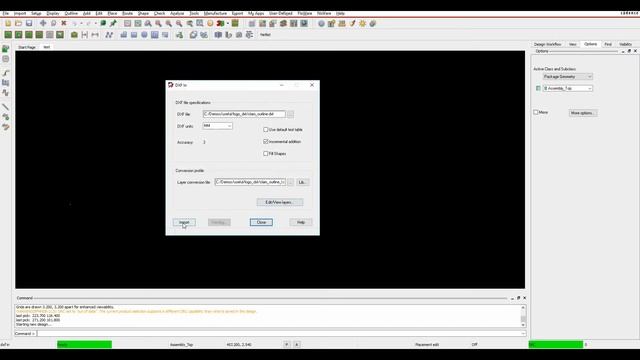The height and width of the screenshot is (360, 640).
Task: Click the Save floppy disk icon
Action: [x=29, y=23]
